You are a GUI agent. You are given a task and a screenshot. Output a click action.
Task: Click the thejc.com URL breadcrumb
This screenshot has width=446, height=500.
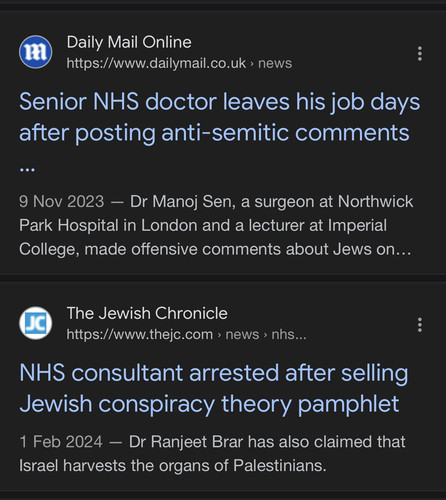click(x=139, y=334)
